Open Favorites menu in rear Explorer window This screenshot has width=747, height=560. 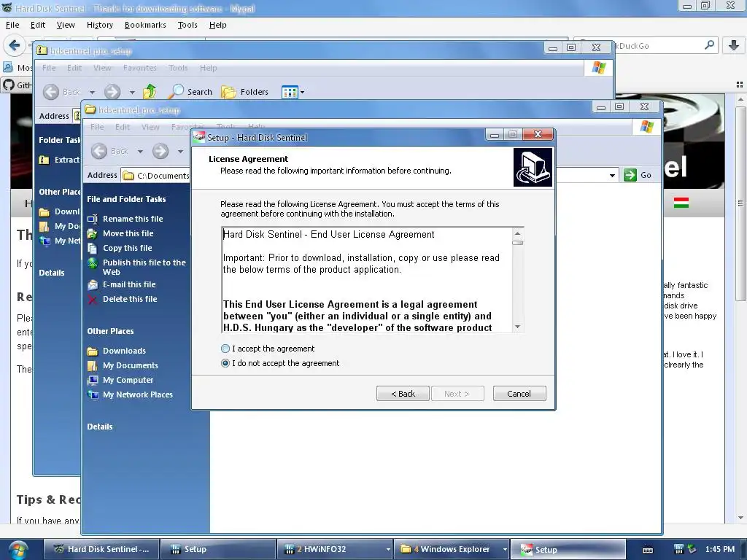pos(139,68)
